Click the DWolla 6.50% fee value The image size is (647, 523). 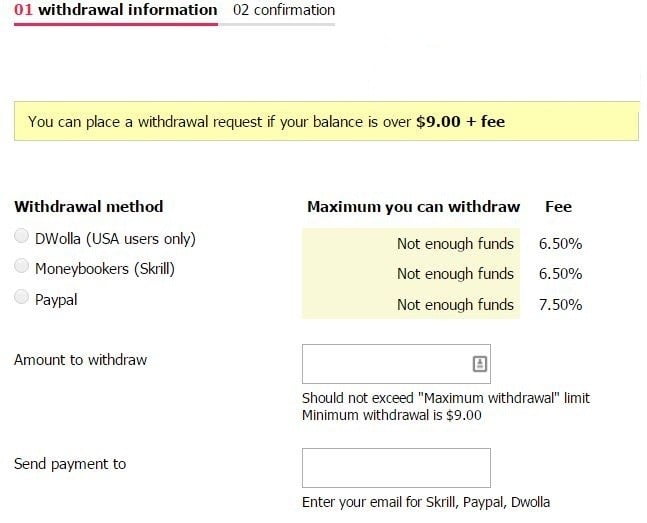(x=560, y=244)
